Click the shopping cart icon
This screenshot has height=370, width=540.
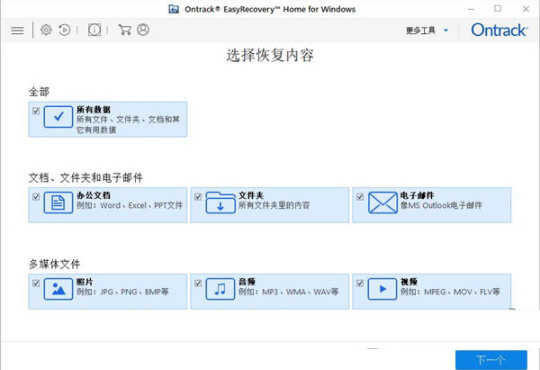(124, 30)
